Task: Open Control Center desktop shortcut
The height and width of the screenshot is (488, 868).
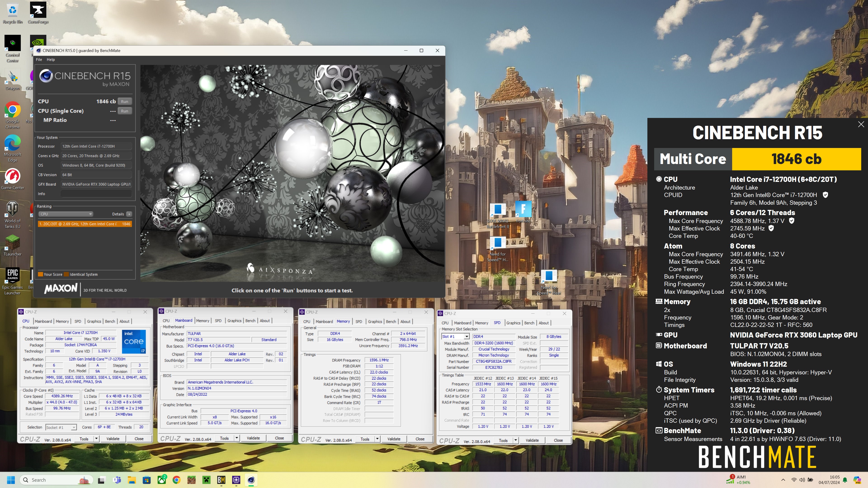Action: click(x=13, y=49)
